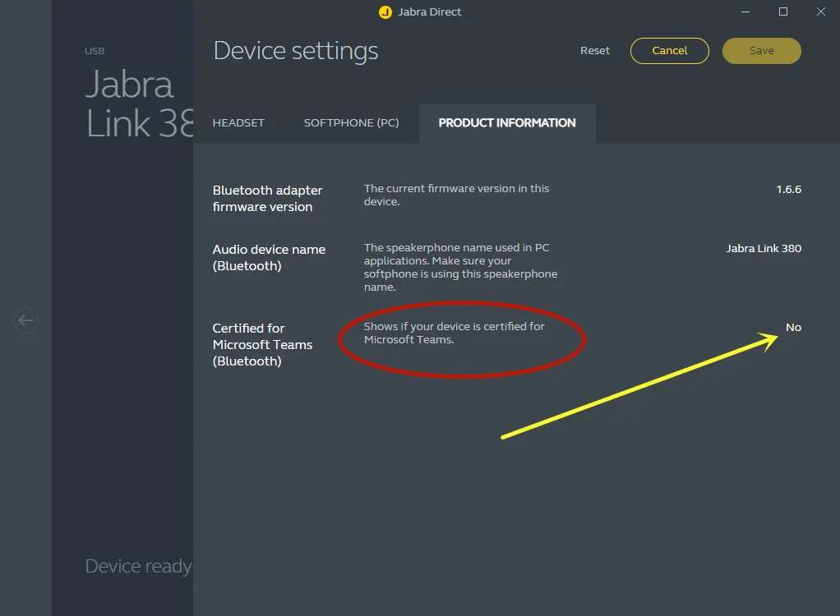This screenshot has height=616, width=840.
Task: Select the Bluetooth adapter firmware version row
Action: [x=267, y=198]
